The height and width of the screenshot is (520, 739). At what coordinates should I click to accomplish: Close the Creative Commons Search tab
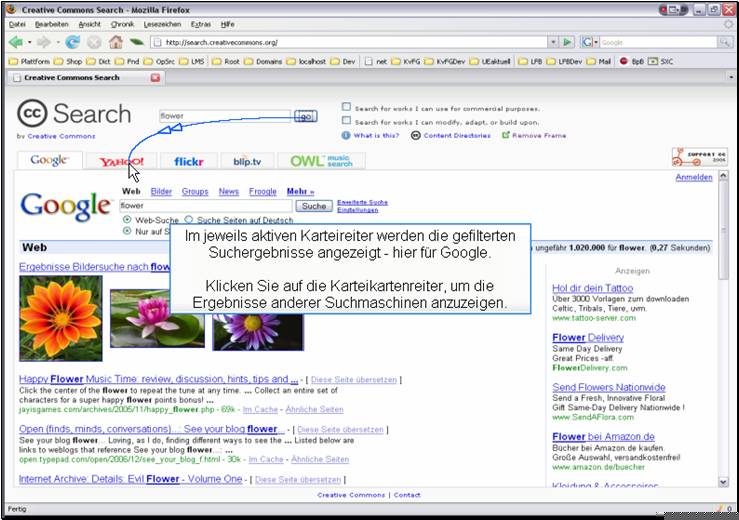click(155, 77)
